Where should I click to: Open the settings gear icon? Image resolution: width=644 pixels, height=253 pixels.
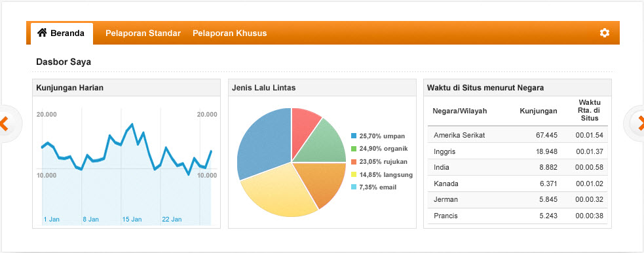(604, 33)
